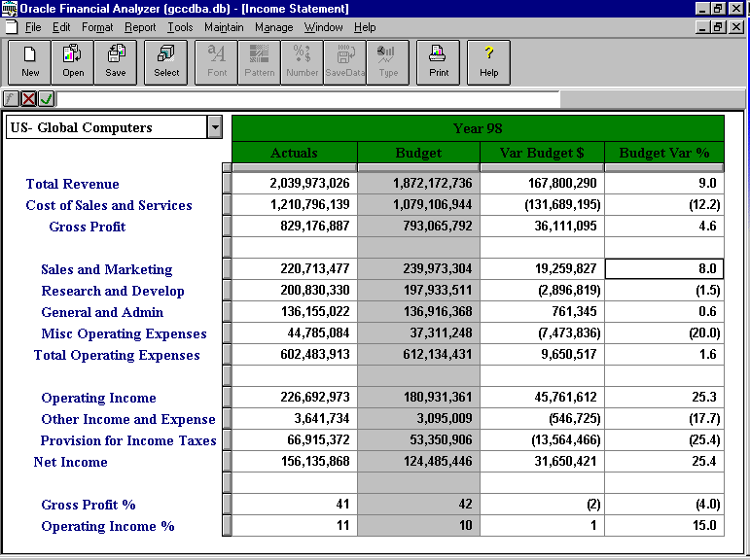Open the Report menu
This screenshot has height=560, width=750.
139,27
